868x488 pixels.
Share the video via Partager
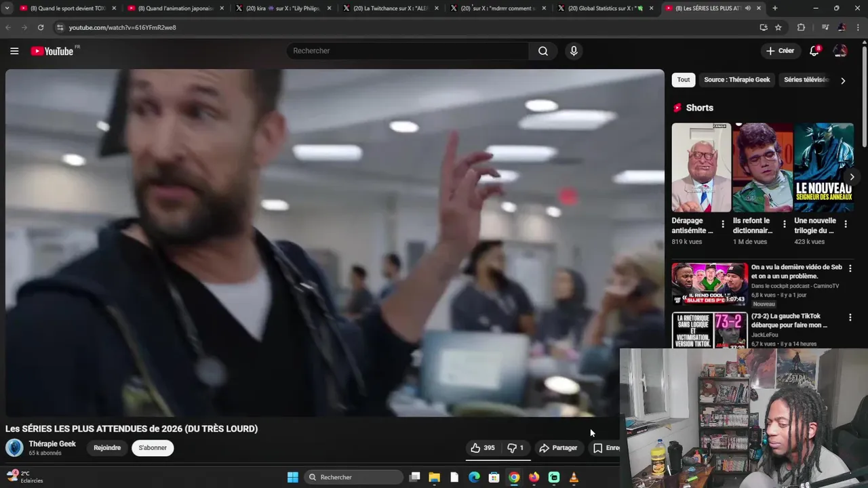558,448
